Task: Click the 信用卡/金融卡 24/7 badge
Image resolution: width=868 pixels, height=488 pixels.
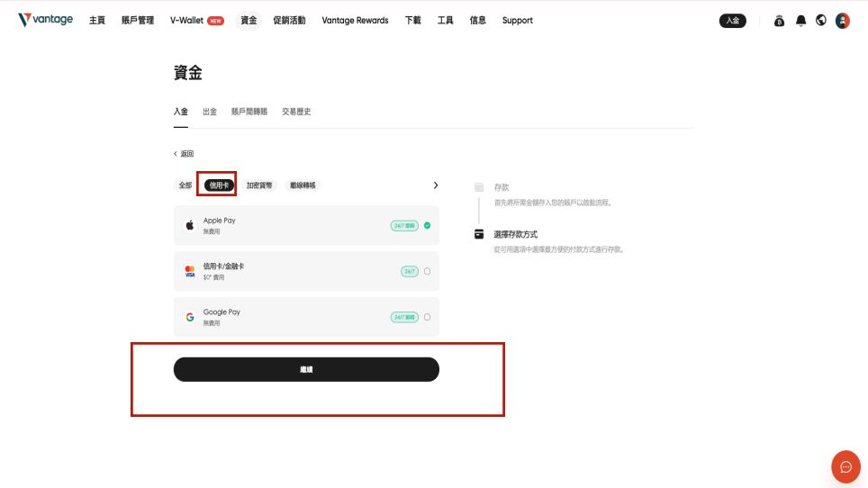Action: (x=410, y=271)
